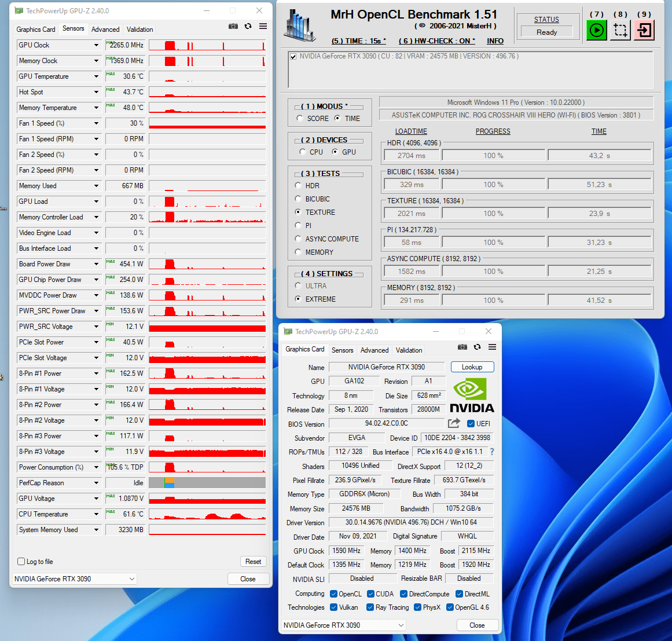This screenshot has width=672, height=641.
Task: Toggle the RTX 3090 device checkbox in benchmark
Action: click(x=293, y=57)
